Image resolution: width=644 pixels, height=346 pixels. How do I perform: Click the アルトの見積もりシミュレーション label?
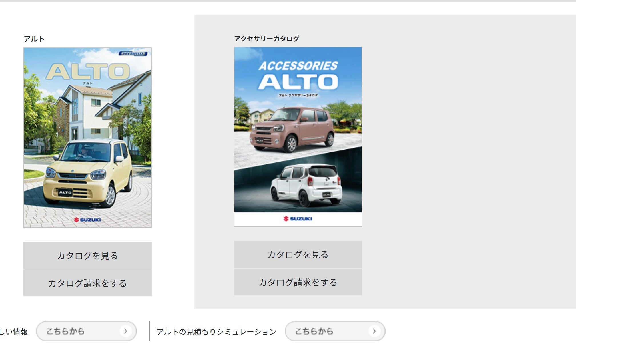click(216, 332)
